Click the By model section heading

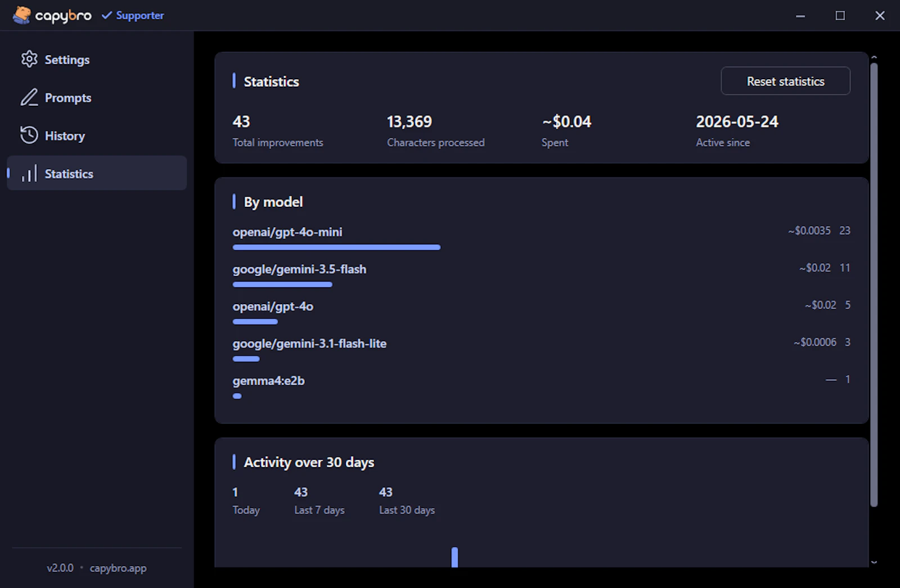click(x=273, y=202)
